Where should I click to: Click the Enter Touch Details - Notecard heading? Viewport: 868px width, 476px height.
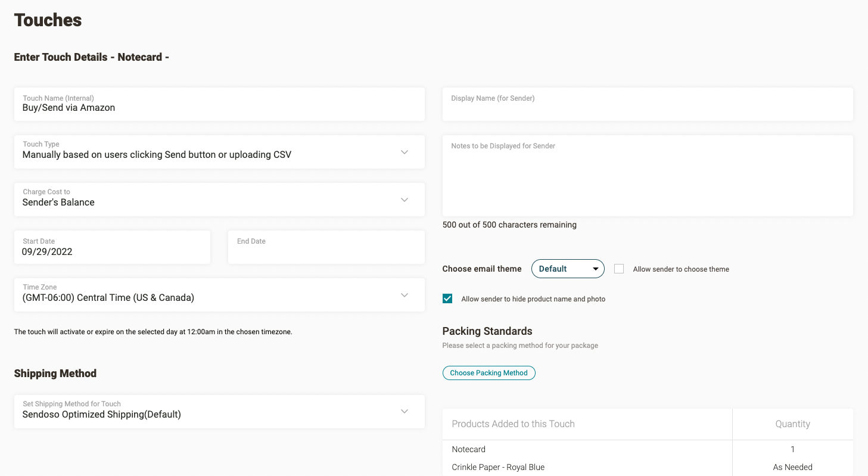click(92, 57)
